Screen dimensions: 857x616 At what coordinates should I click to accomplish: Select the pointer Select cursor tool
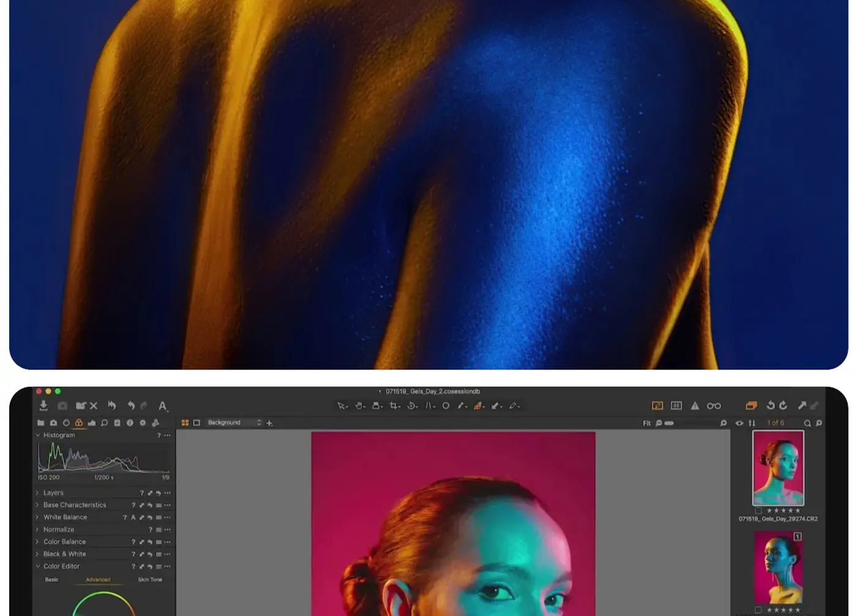click(x=342, y=406)
